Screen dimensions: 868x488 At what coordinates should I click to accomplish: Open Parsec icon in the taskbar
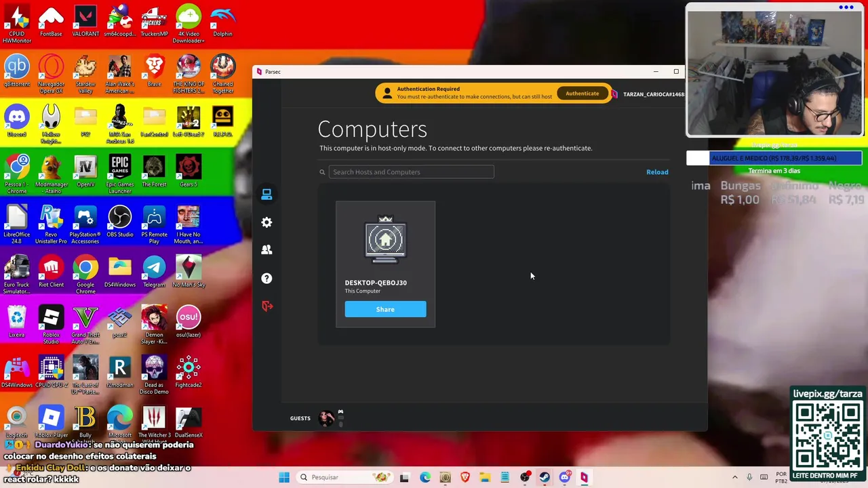[x=584, y=477]
